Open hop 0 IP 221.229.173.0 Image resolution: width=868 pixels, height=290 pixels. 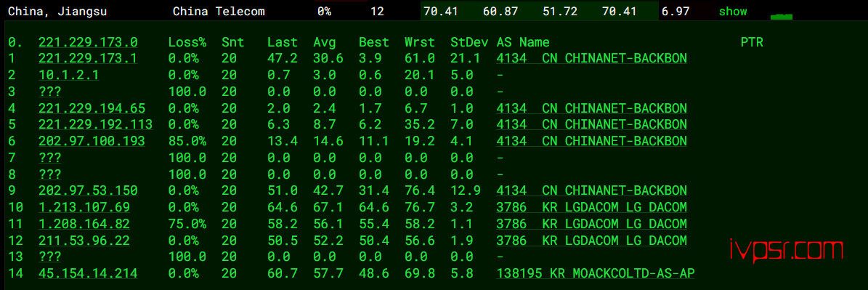[88, 42]
